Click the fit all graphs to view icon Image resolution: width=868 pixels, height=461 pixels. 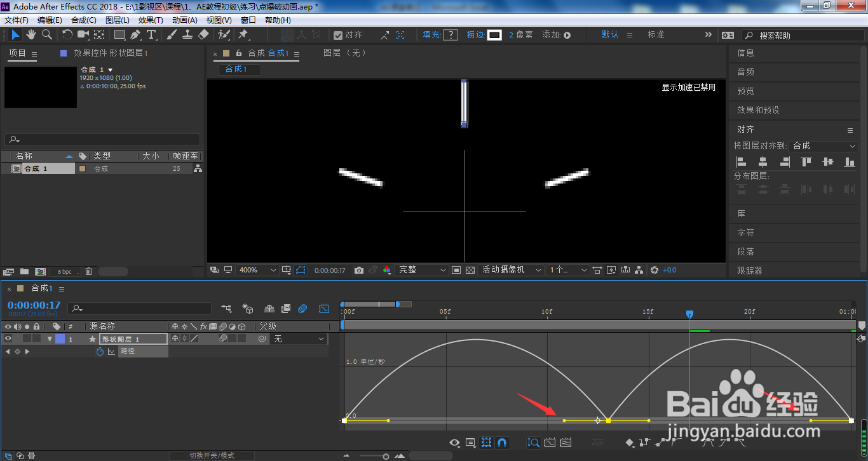click(x=566, y=443)
